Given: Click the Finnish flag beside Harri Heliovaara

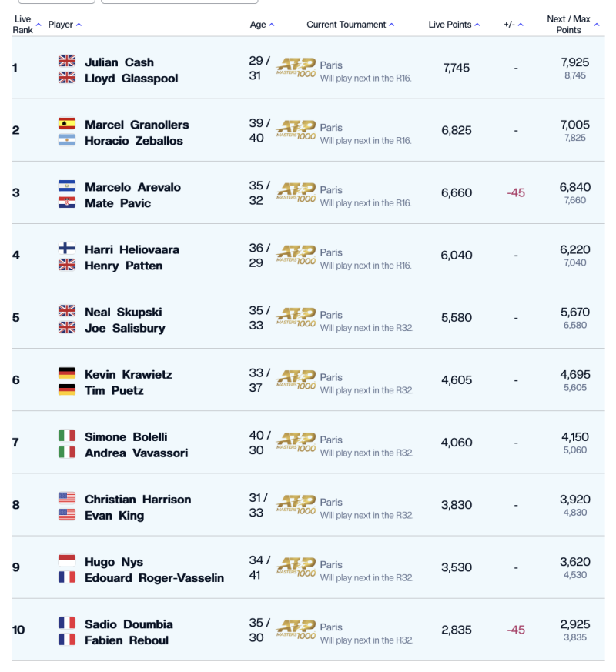Looking at the screenshot, I should click(x=67, y=249).
